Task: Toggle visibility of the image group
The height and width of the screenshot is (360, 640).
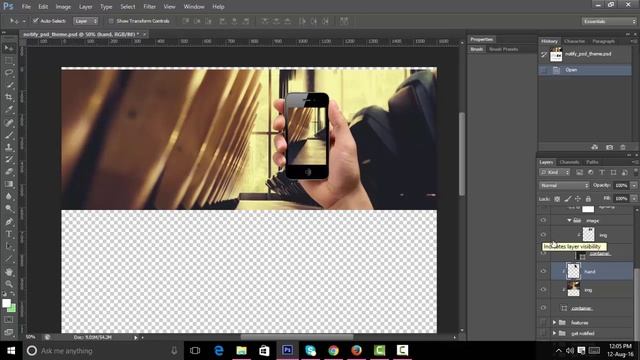Action: point(543,220)
